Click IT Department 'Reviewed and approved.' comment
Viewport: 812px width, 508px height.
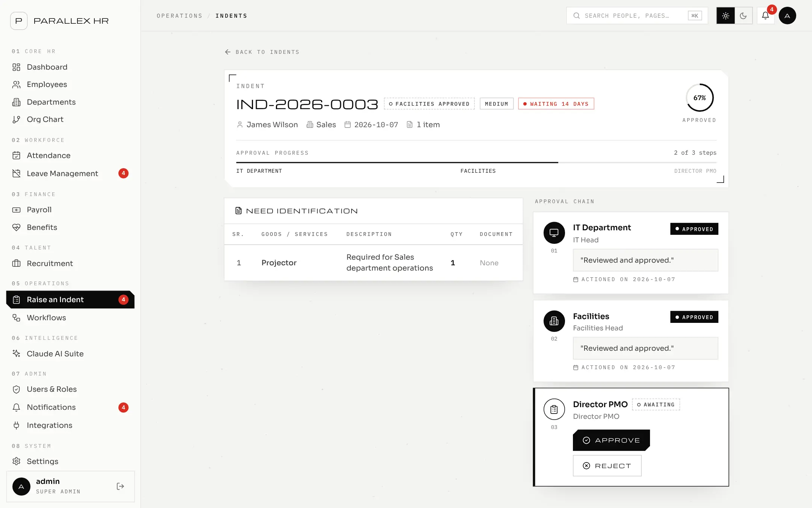point(645,260)
